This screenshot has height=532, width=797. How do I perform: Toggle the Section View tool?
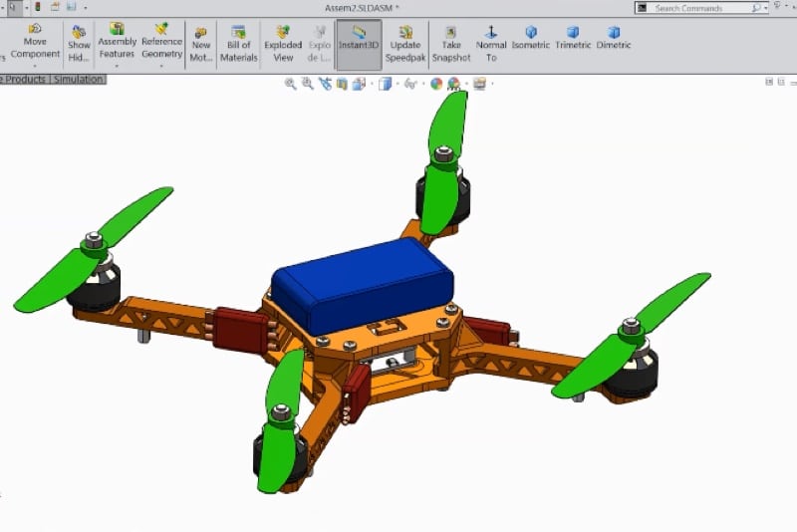pos(342,84)
